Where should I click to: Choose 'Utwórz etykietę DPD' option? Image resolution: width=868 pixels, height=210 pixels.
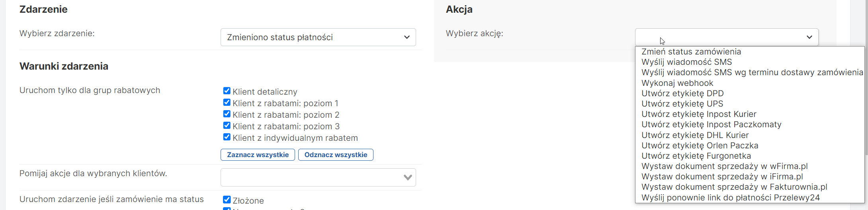(x=682, y=93)
